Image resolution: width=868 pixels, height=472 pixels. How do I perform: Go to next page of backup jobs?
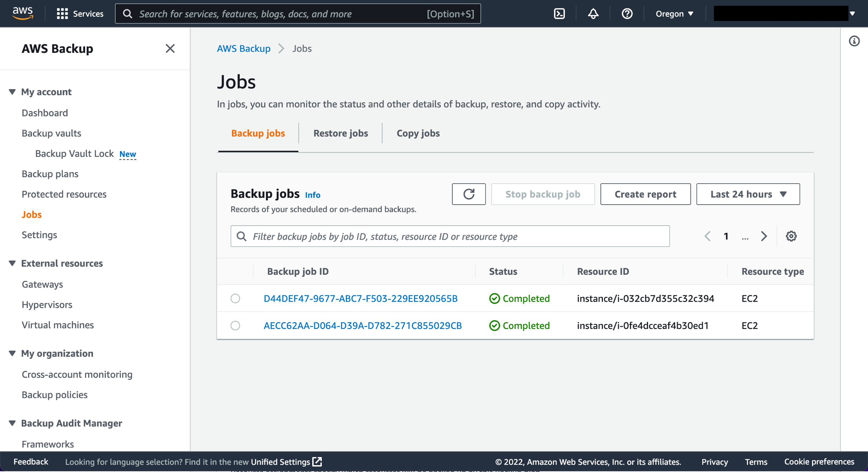click(x=764, y=236)
